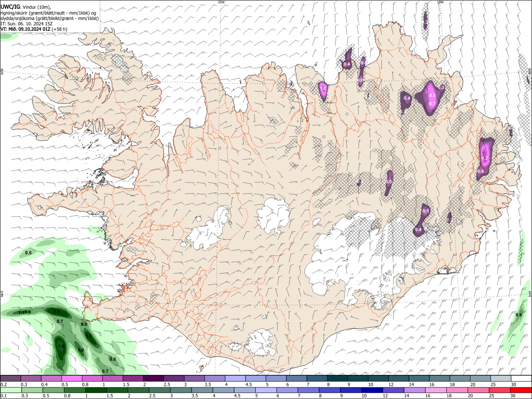Screen dimensions: 532x399
Task: Click the '1.8' rainfall value in the southwest
Action: tap(61, 346)
